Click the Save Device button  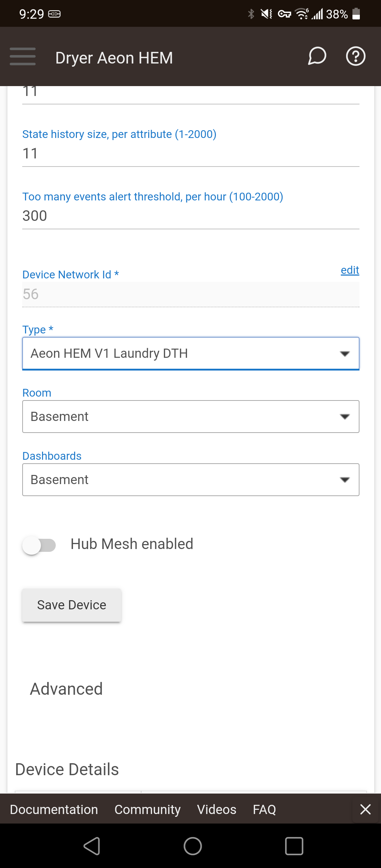pyautogui.click(x=72, y=605)
